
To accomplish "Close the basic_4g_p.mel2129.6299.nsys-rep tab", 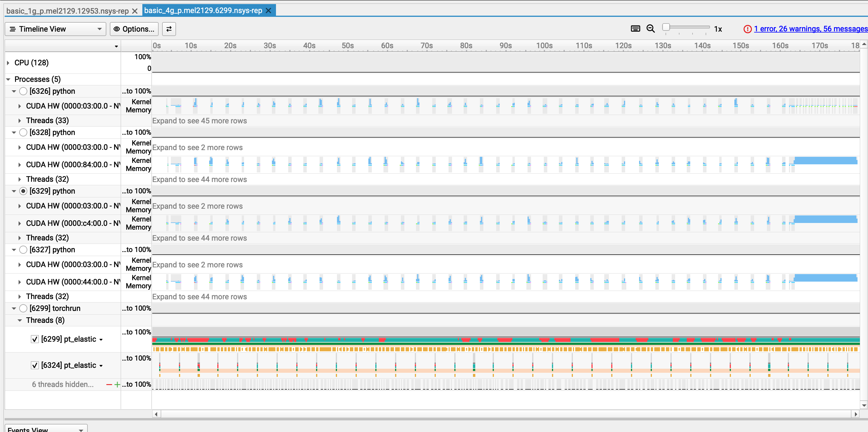I will tap(268, 11).
